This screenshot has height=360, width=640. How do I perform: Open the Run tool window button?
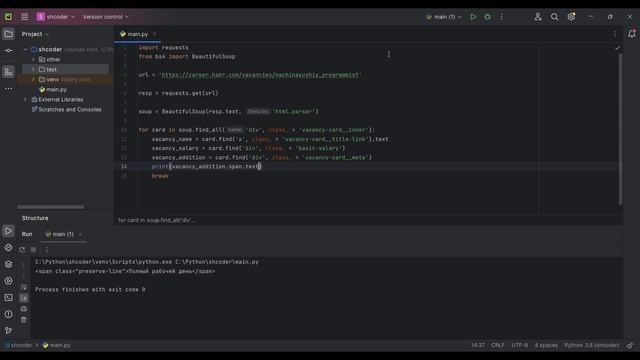click(8, 231)
